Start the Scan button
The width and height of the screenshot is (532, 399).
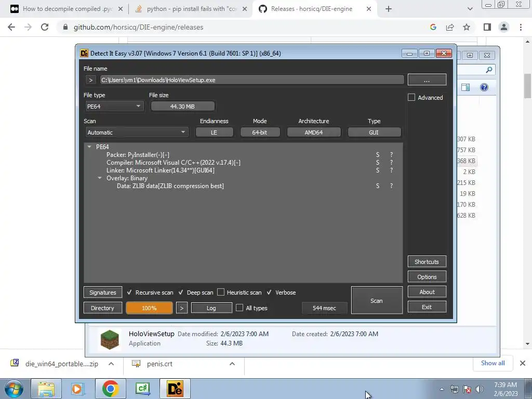(x=377, y=301)
